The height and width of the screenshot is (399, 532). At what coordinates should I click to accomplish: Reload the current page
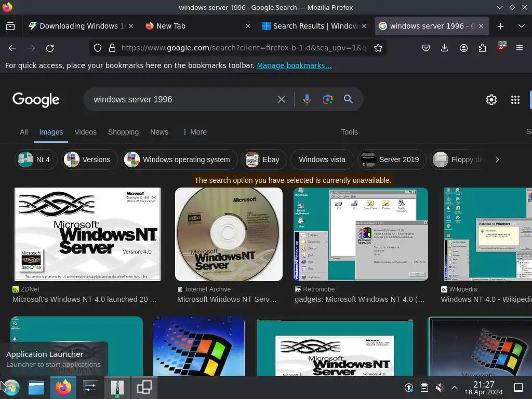(x=50, y=48)
